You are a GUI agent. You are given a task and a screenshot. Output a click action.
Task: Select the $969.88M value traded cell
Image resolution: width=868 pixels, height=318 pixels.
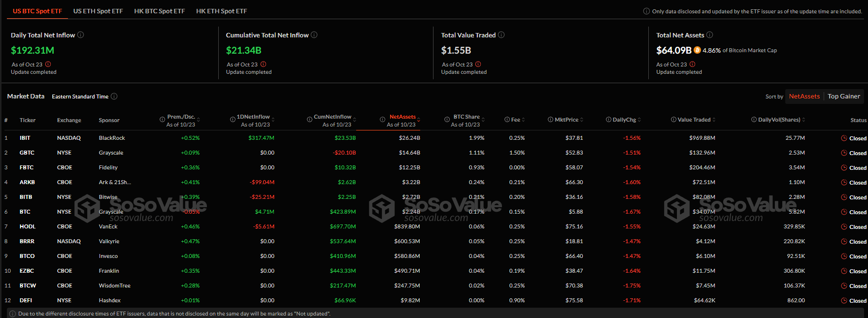pos(702,138)
